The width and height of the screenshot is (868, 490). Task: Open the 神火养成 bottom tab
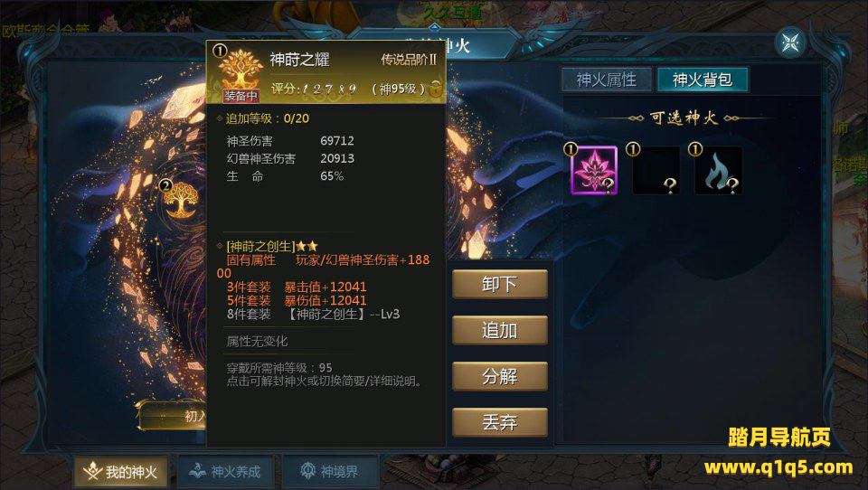click(x=225, y=472)
